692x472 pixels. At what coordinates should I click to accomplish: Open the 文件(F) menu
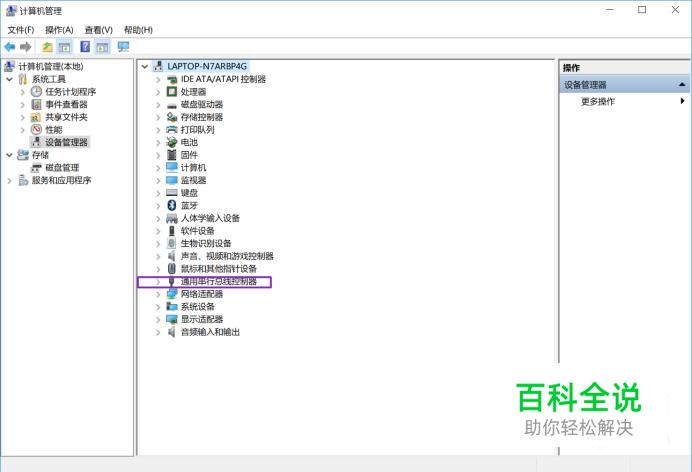tap(21, 30)
